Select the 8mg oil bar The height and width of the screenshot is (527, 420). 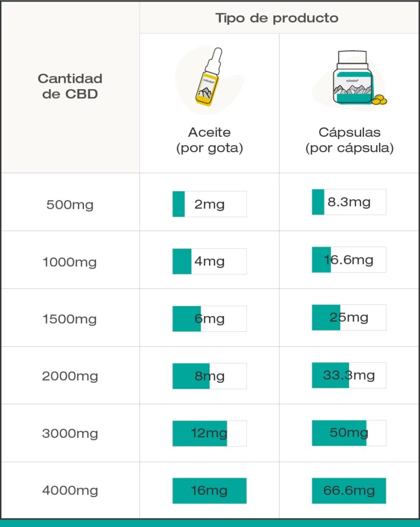click(x=209, y=376)
